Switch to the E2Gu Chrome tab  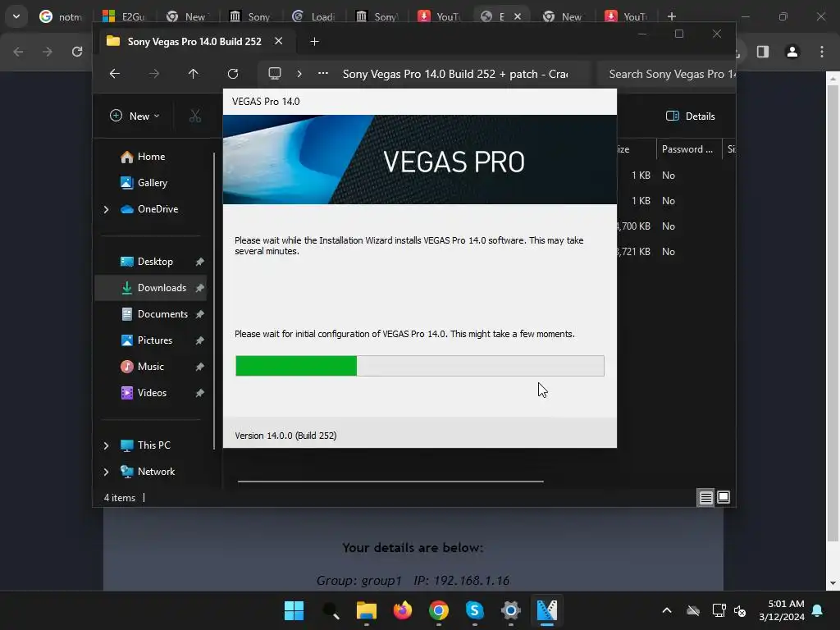(x=125, y=16)
